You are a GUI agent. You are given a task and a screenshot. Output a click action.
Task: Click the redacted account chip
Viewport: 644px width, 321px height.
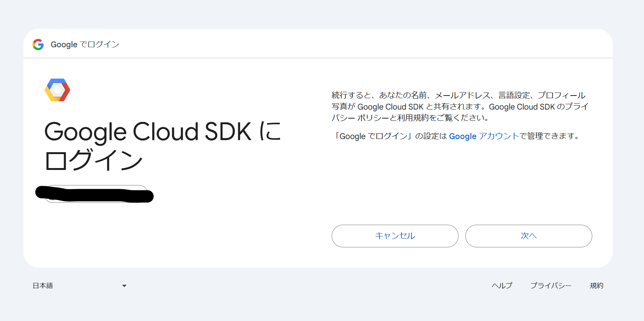pyautogui.click(x=96, y=194)
